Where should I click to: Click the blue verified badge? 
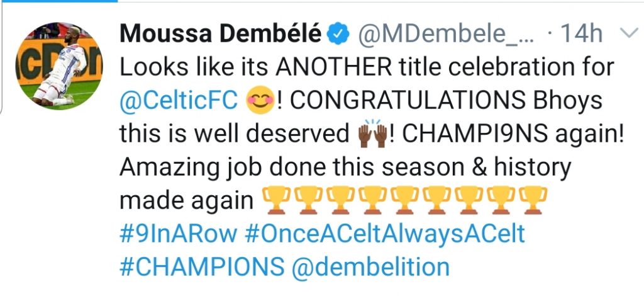[x=340, y=34]
